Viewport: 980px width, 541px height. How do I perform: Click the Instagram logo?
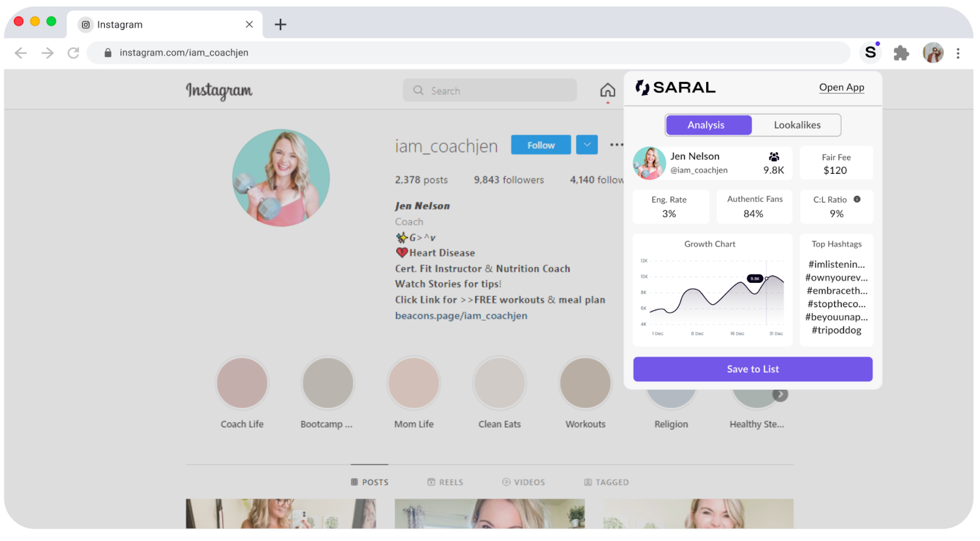219,91
